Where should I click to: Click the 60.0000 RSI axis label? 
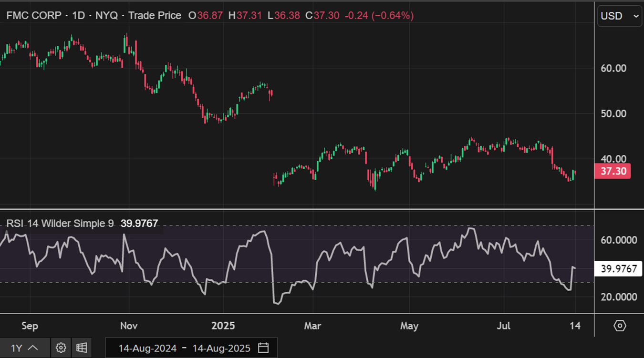point(619,240)
